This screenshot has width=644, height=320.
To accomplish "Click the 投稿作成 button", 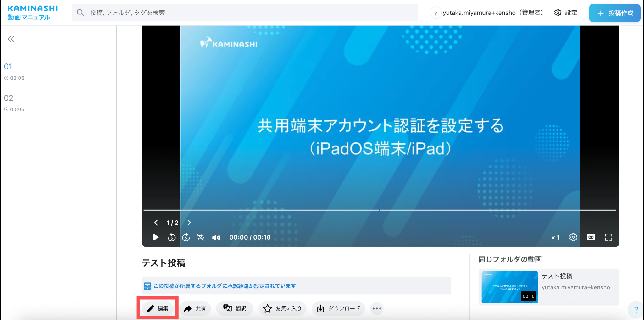I will (615, 13).
